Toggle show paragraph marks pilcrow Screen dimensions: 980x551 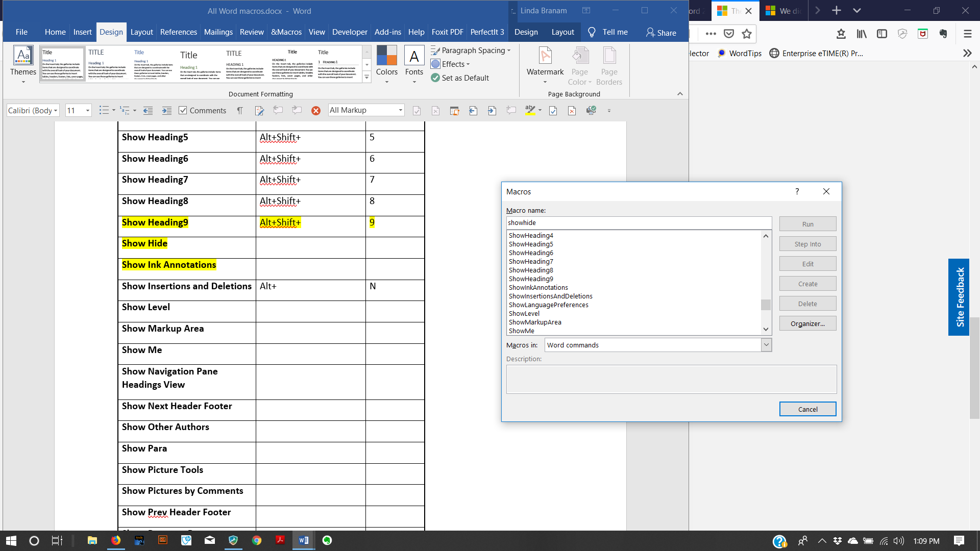point(240,111)
